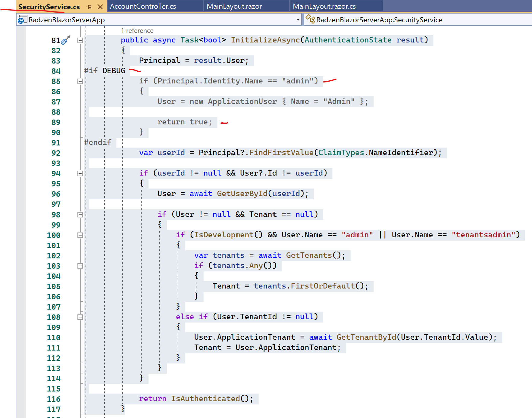Click ClaimTypes on line 92
The height and width of the screenshot is (418, 532).
[341, 153]
